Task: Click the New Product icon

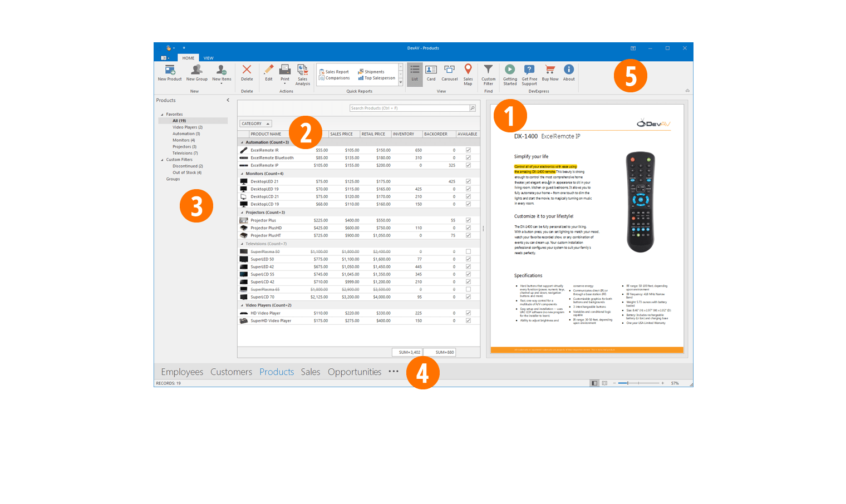Action: tap(169, 72)
